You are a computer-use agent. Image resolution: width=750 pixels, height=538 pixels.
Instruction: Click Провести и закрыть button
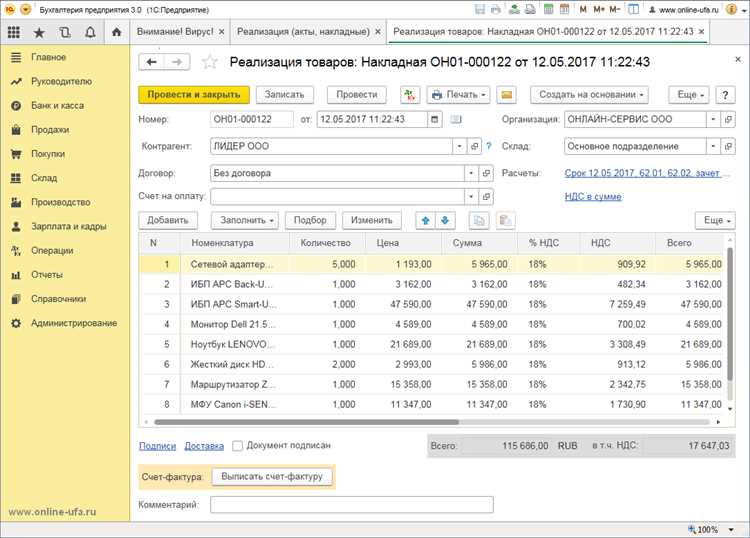[x=194, y=95]
